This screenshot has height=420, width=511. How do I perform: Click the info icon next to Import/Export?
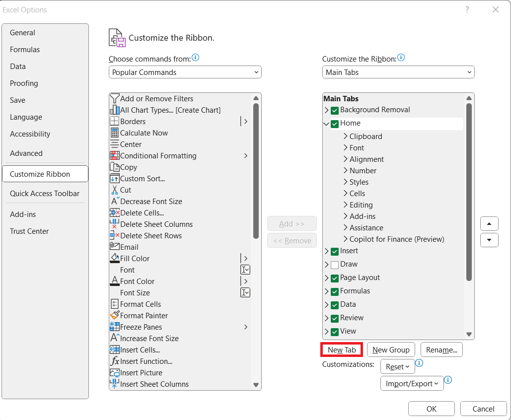(x=448, y=380)
